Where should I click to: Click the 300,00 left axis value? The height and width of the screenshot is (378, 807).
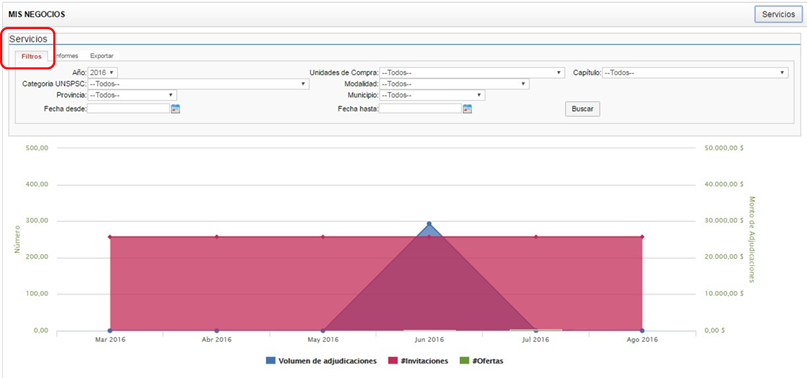(x=37, y=221)
